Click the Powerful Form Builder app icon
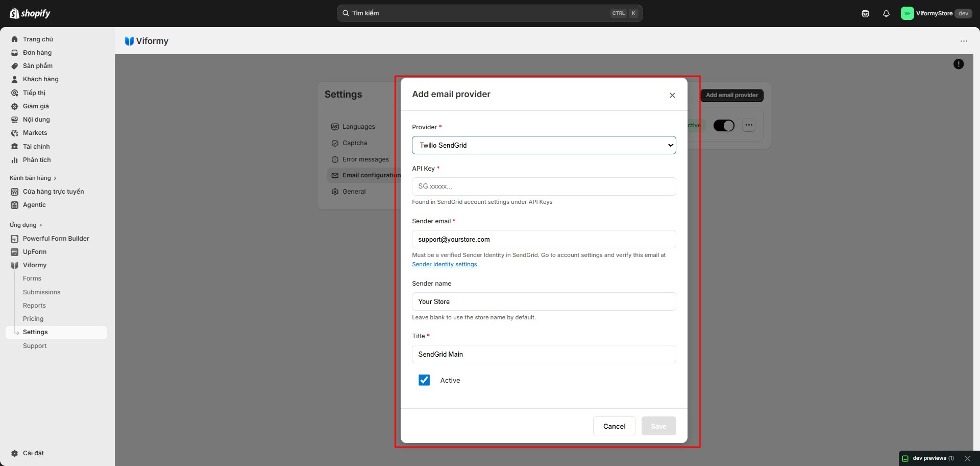 [x=15, y=239]
